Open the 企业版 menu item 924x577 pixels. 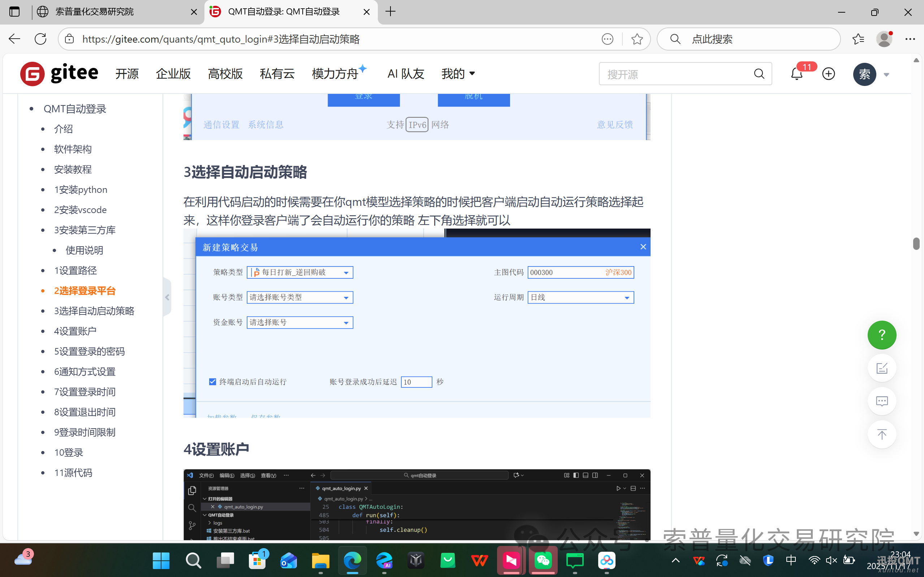coord(173,74)
